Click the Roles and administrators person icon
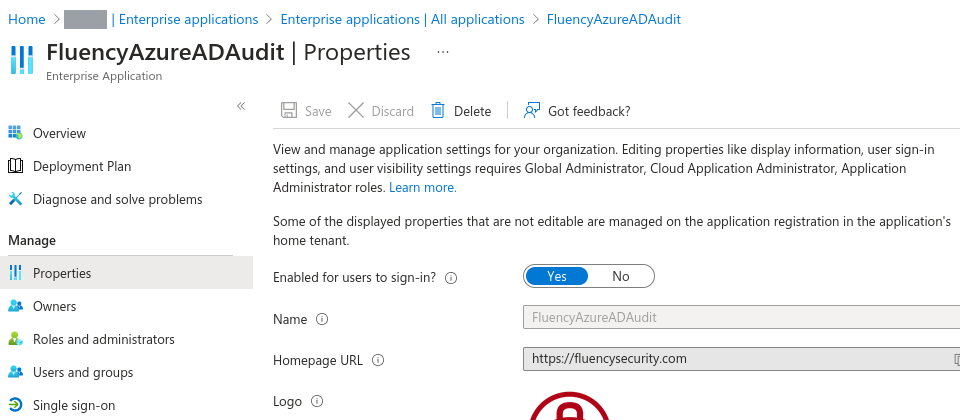 coord(15,339)
